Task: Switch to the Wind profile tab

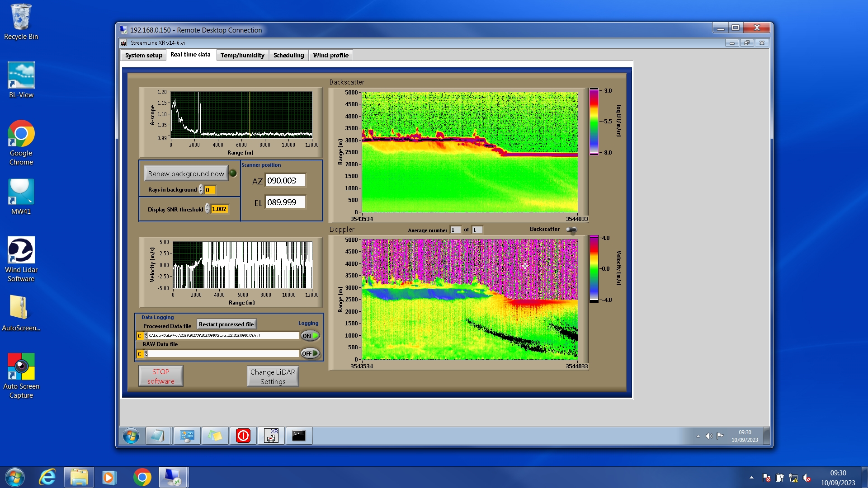Action: 330,55
